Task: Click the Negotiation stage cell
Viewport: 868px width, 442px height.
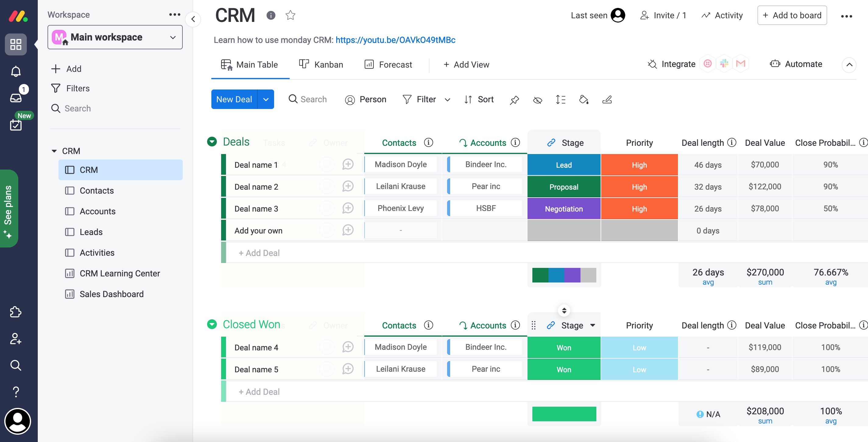Action: (564, 209)
